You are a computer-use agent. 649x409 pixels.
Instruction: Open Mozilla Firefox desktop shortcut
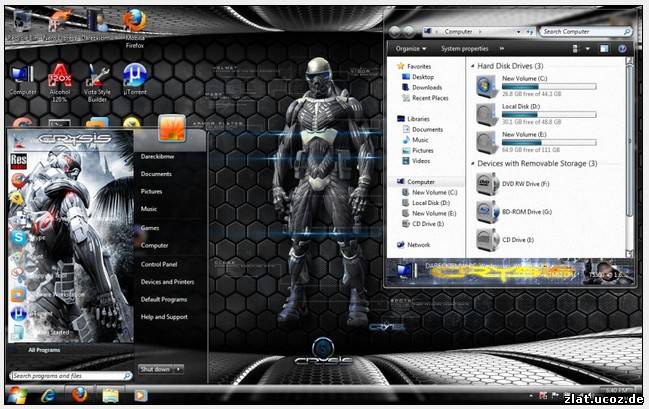[135, 27]
